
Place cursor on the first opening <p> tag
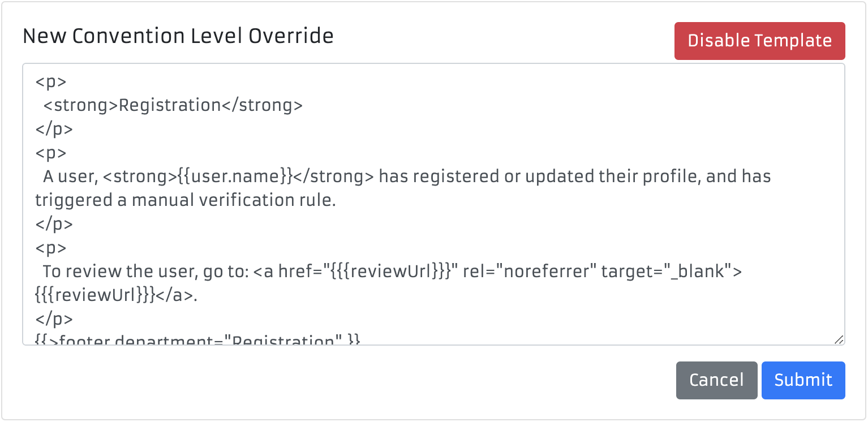pyautogui.click(x=51, y=81)
